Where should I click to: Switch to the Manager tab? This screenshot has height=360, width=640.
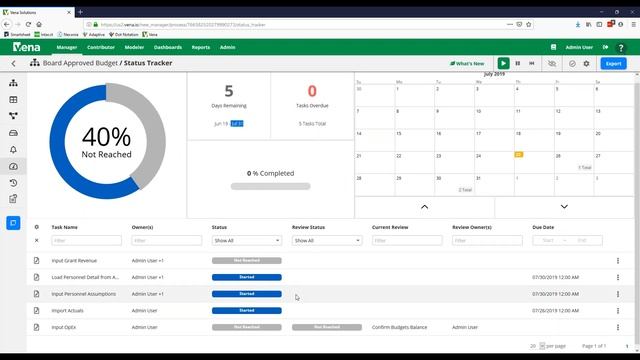[67, 47]
